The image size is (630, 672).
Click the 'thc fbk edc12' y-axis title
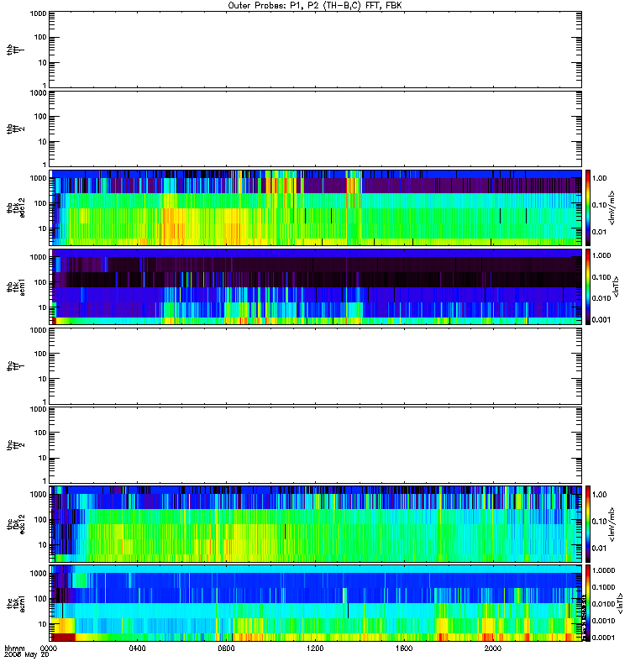point(15,523)
